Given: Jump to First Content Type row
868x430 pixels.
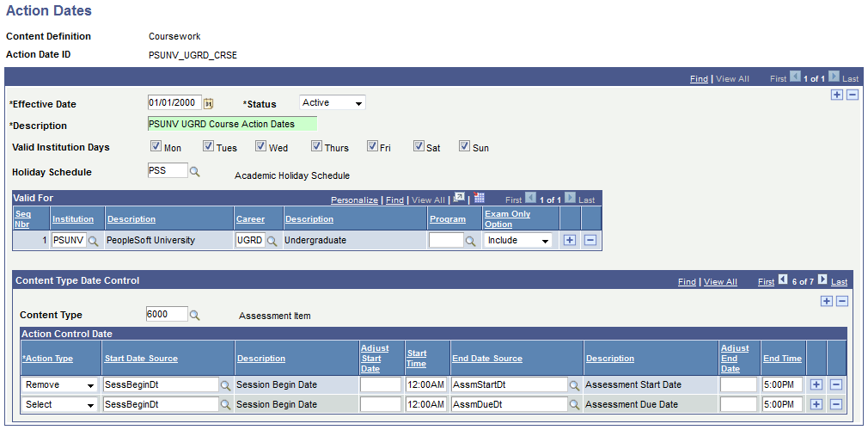Looking at the screenshot, I should [x=766, y=282].
